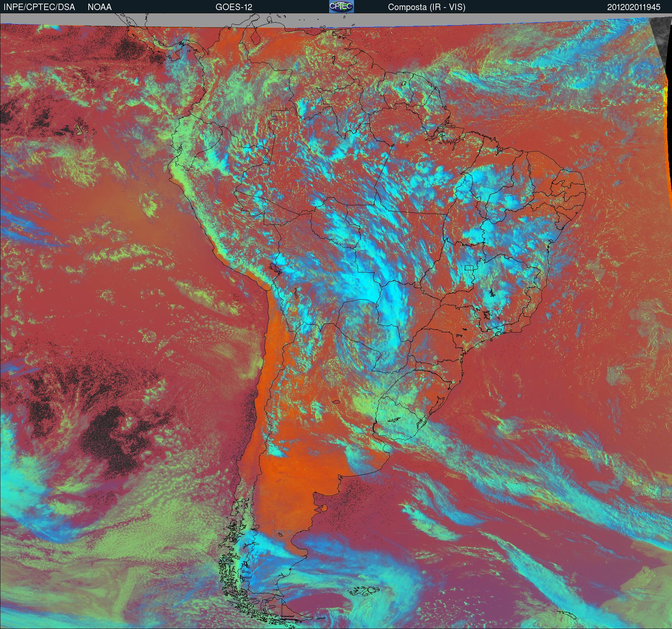Click the NOAA label in the header
This screenshot has width=672, height=629.
tap(100, 7)
